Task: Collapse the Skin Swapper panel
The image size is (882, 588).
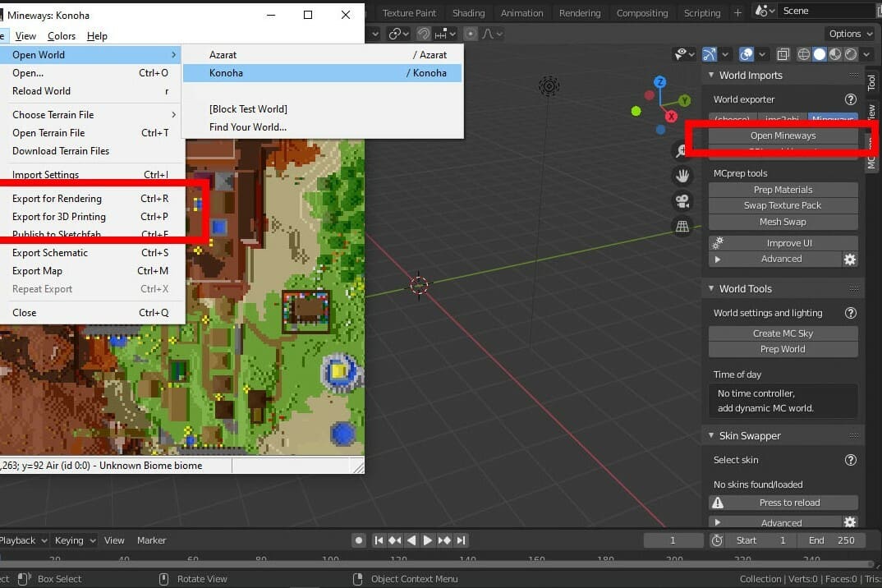Action: click(711, 435)
